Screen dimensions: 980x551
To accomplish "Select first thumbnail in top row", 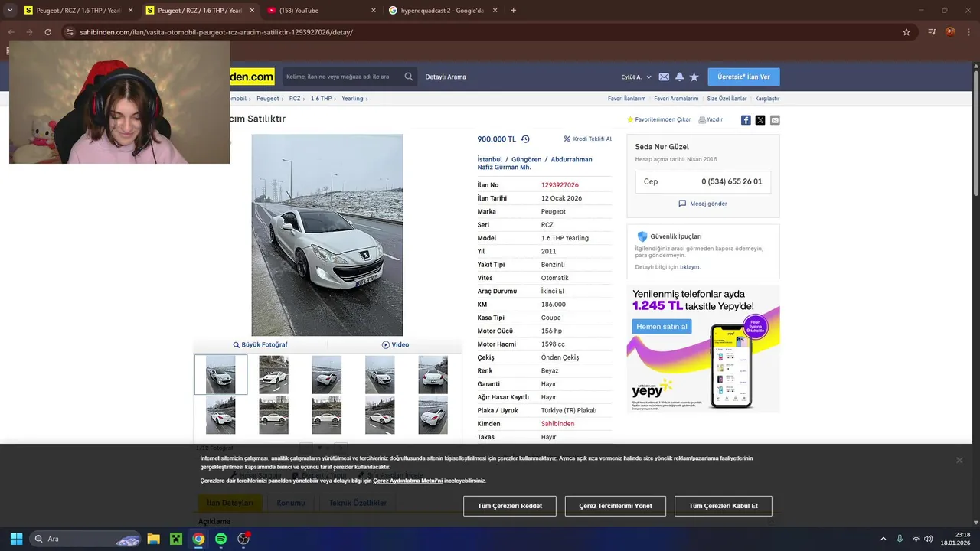I will 220,375.
